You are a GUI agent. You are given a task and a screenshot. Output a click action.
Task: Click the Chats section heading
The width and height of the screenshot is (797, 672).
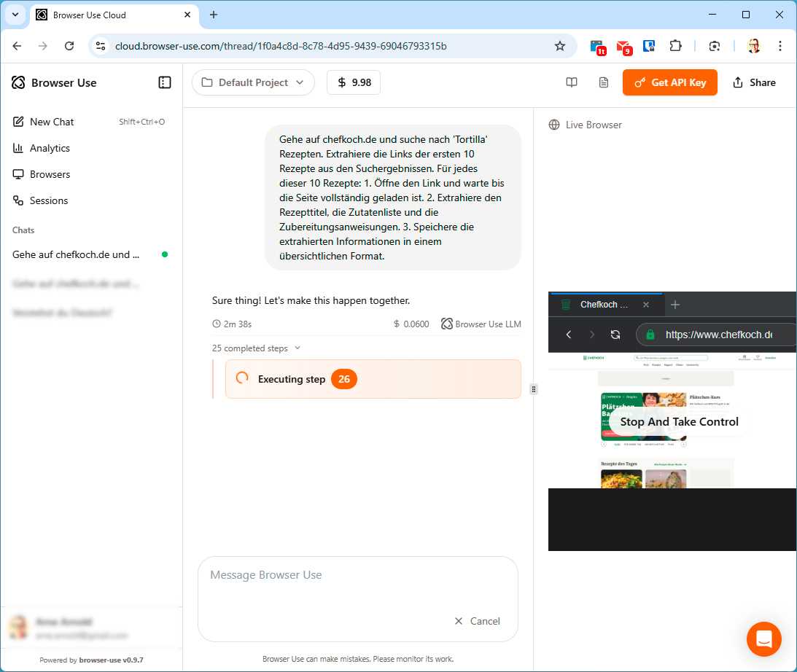point(23,230)
